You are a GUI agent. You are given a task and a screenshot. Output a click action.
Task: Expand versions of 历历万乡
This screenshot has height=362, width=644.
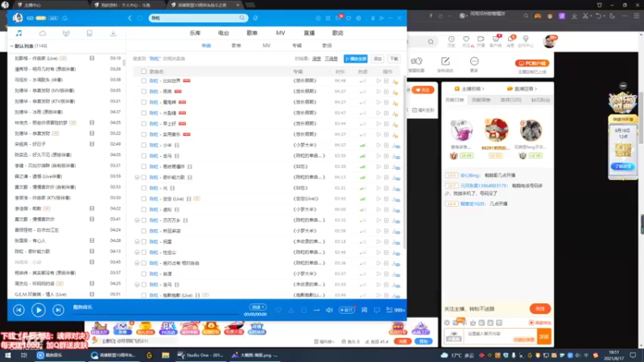137,220
